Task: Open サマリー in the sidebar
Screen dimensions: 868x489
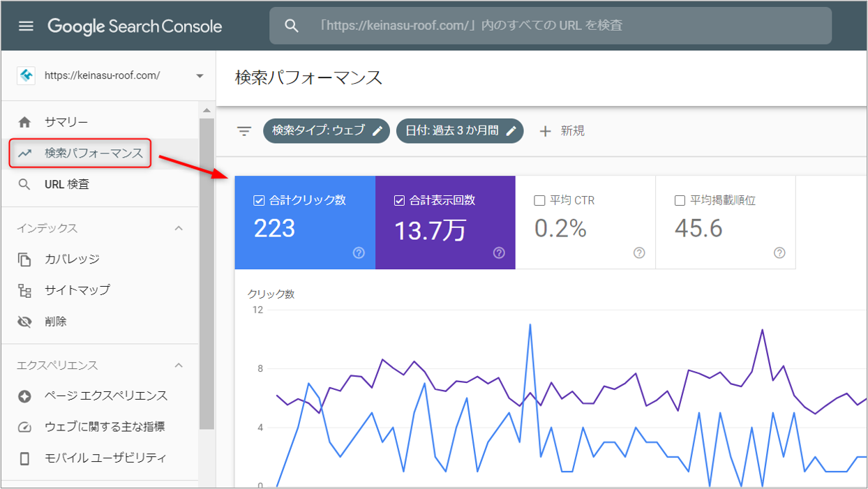Action: click(x=66, y=122)
